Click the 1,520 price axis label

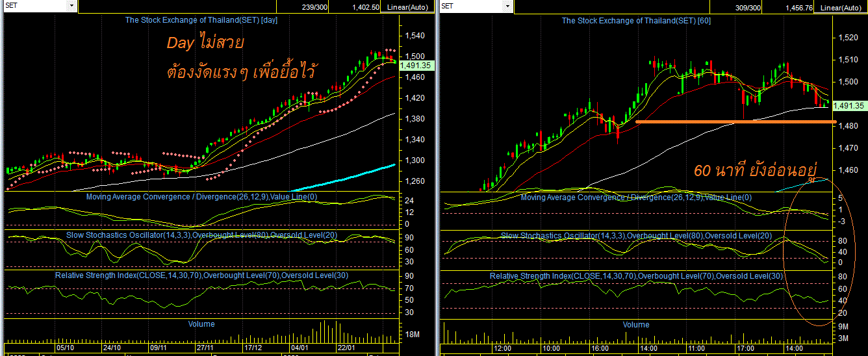tap(848, 38)
